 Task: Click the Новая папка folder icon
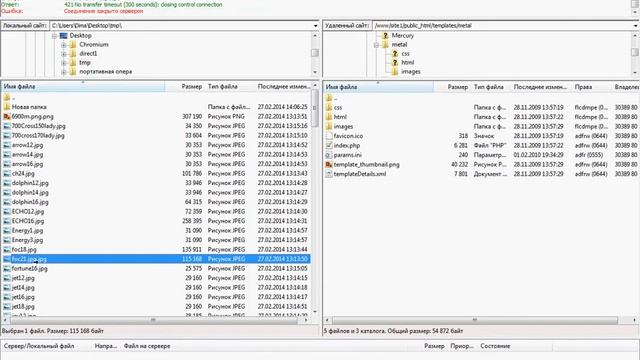pos(7,107)
